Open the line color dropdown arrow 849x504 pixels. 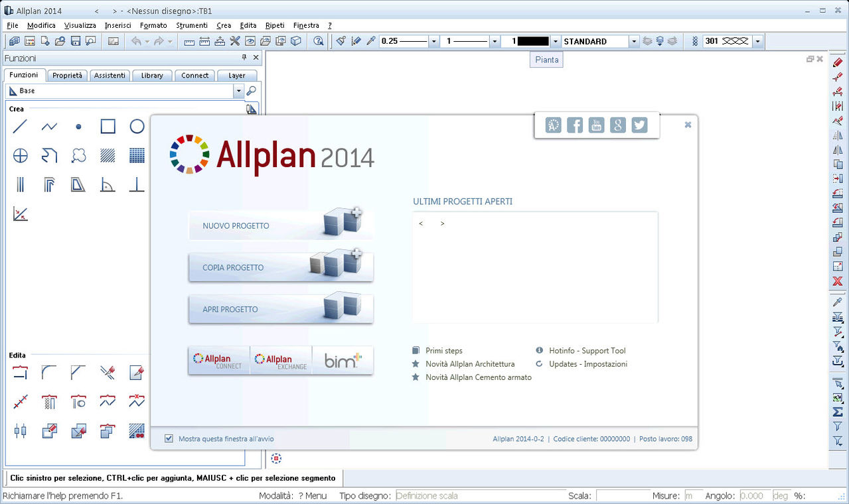(556, 41)
